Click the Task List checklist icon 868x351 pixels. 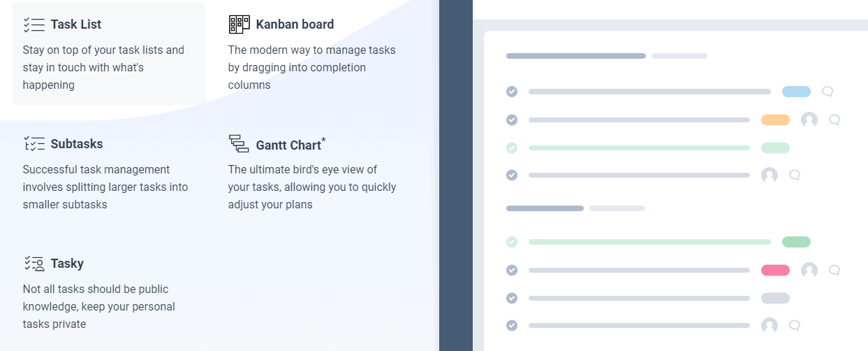coord(34,24)
